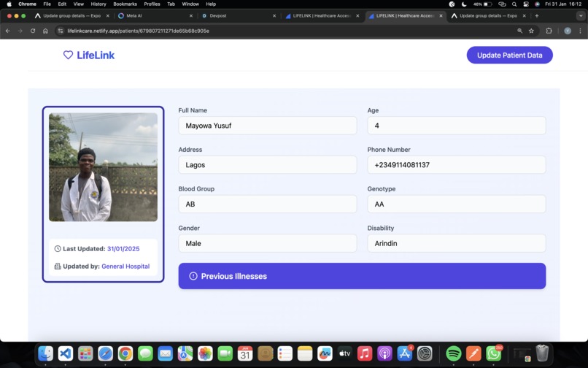Open the Trash in the Dock
This screenshot has height=368, width=588.
click(x=542, y=353)
